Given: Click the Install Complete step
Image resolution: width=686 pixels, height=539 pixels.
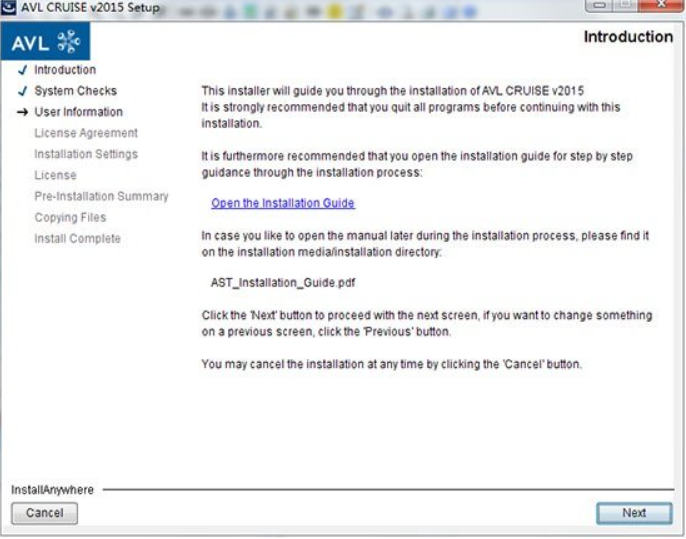Looking at the screenshot, I should [77, 238].
